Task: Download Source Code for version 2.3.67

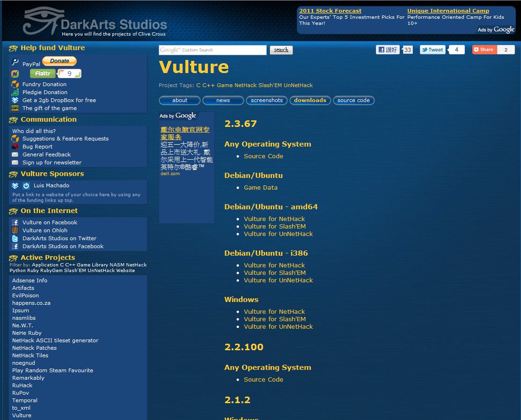Action: 264,156
